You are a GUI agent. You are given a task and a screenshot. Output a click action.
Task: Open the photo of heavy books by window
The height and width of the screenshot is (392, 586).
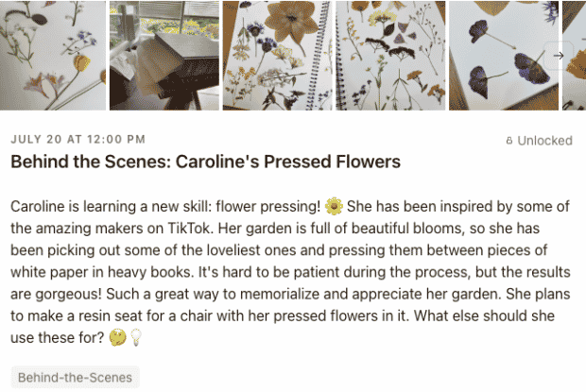(164, 56)
